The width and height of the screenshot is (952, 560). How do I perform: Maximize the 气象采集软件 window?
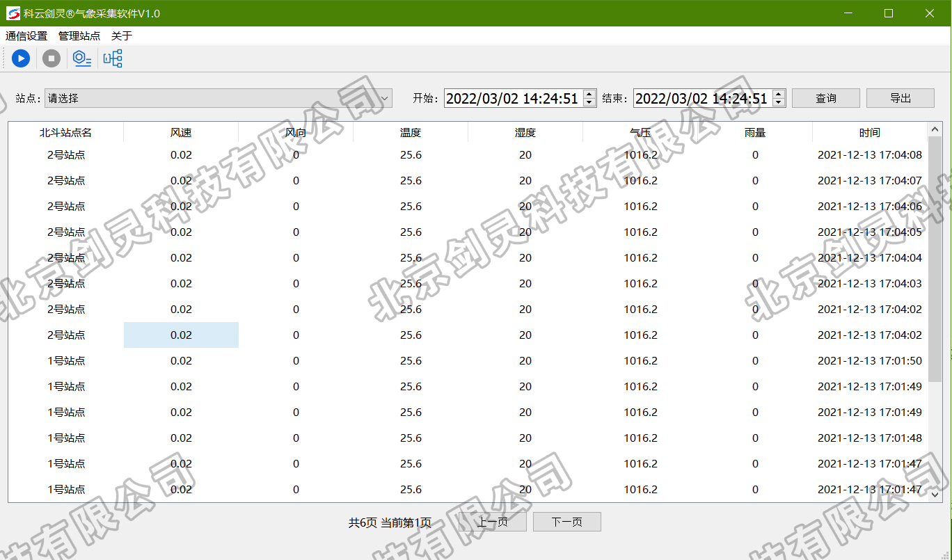click(x=889, y=13)
